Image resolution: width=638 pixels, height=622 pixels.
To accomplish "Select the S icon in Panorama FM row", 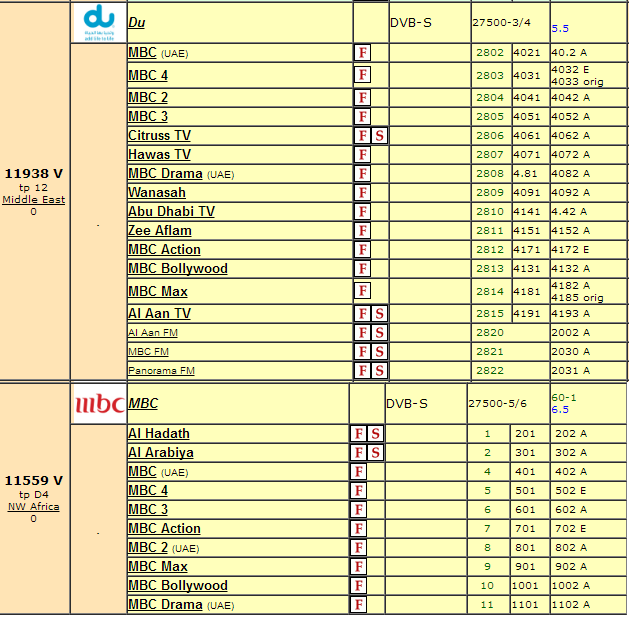I will click(379, 371).
